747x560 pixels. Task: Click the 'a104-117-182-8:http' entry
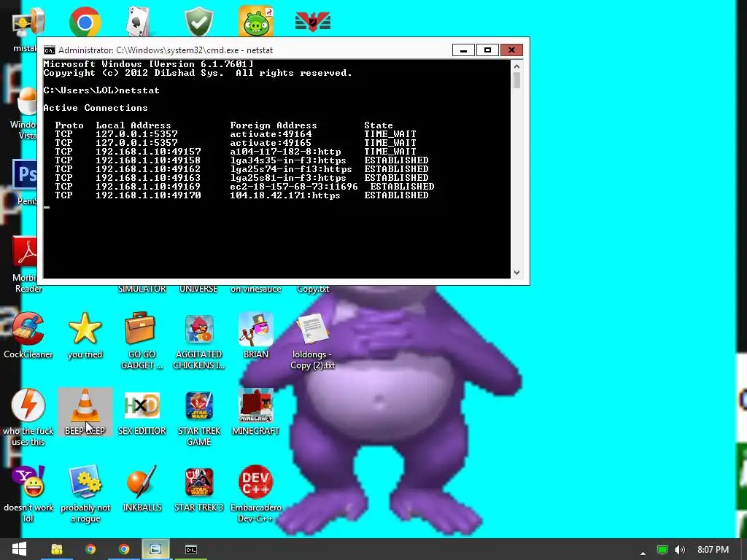(x=285, y=152)
